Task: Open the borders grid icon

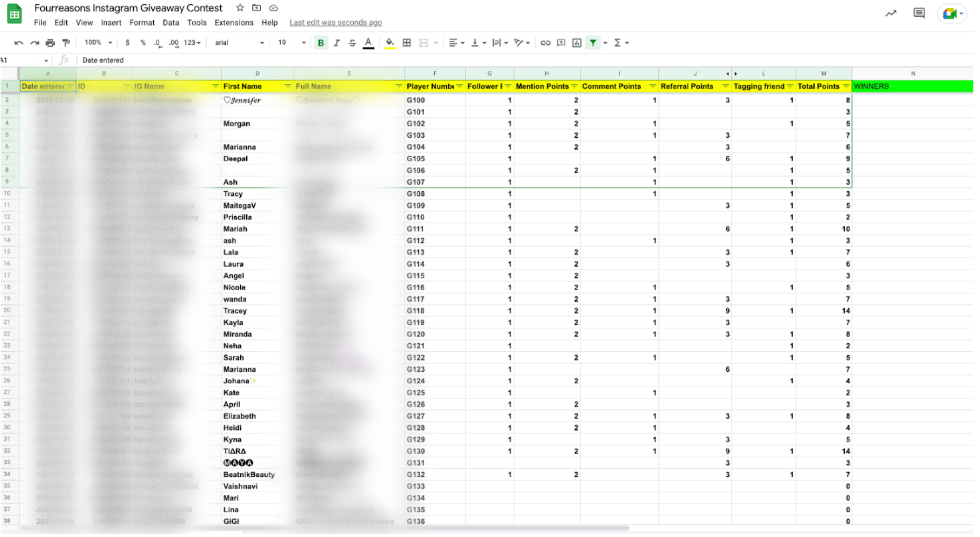Action: pyautogui.click(x=407, y=43)
